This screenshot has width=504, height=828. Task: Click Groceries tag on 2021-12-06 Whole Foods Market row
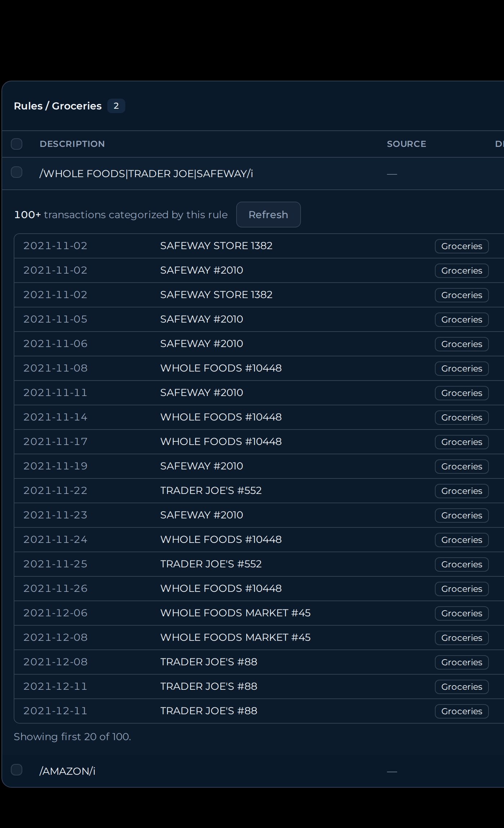point(462,613)
